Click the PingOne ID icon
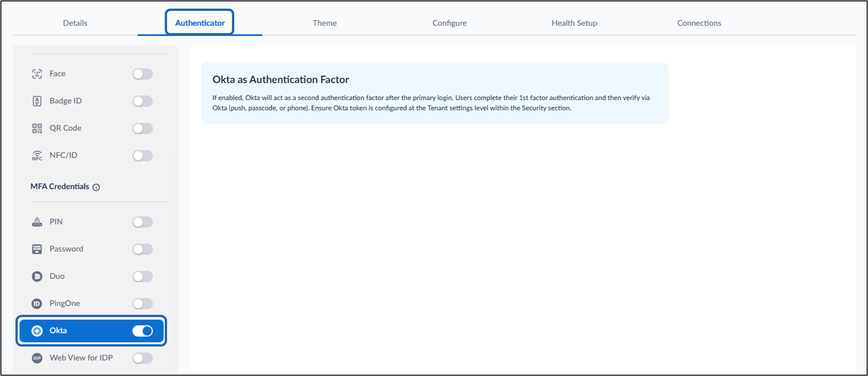The width and height of the screenshot is (868, 376). click(x=37, y=303)
